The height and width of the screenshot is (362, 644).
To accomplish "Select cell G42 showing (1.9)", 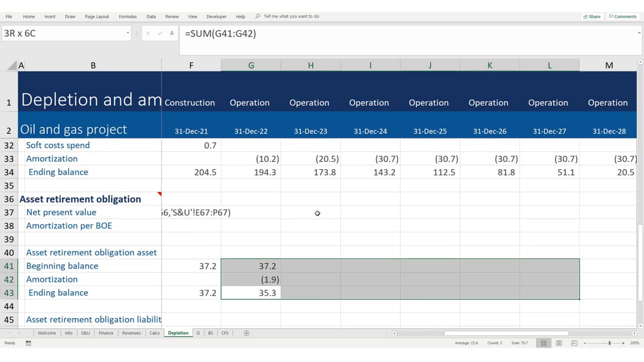I will tap(251, 279).
